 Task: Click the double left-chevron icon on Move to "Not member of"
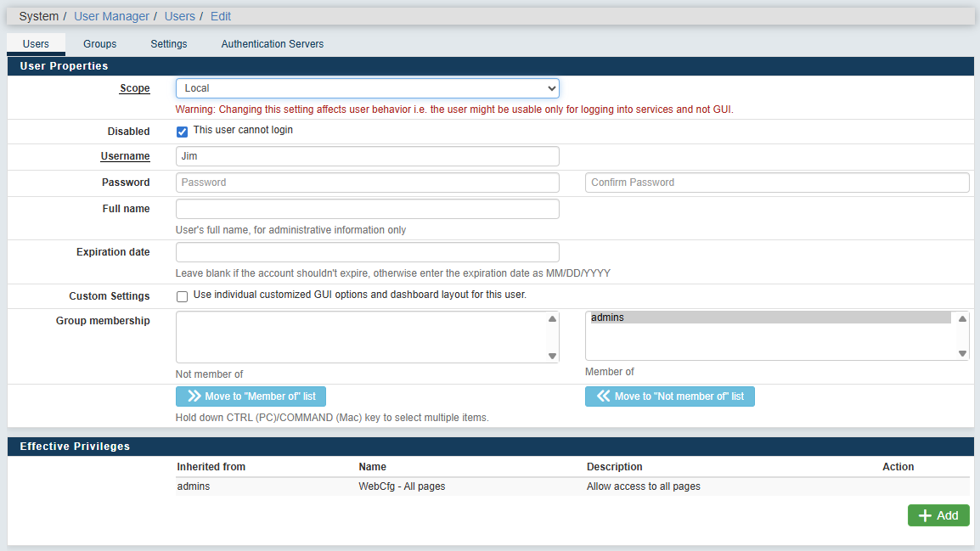(604, 396)
